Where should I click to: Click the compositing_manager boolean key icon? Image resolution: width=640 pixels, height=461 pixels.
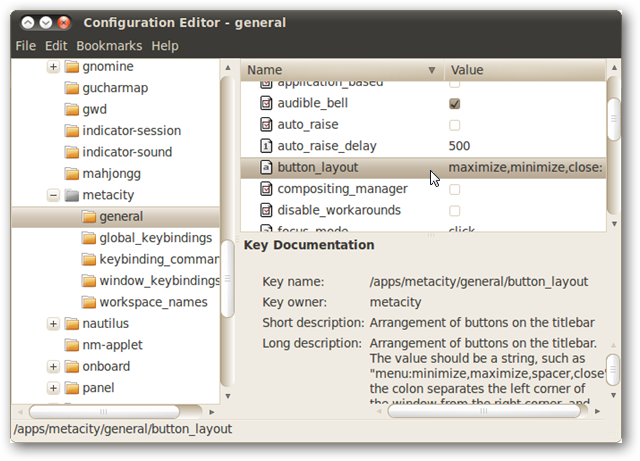pyautogui.click(x=266, y=189)
